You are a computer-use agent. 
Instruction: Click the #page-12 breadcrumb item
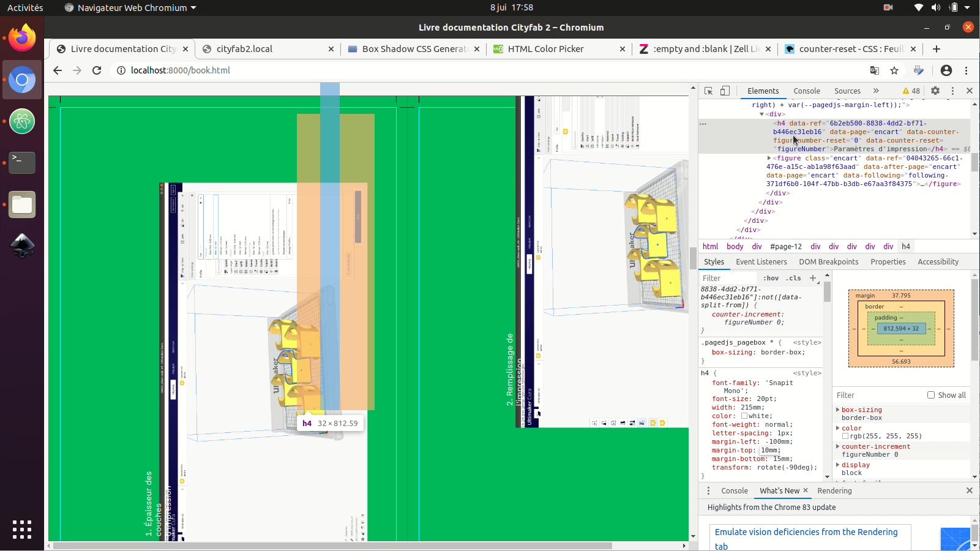[785, 246]
